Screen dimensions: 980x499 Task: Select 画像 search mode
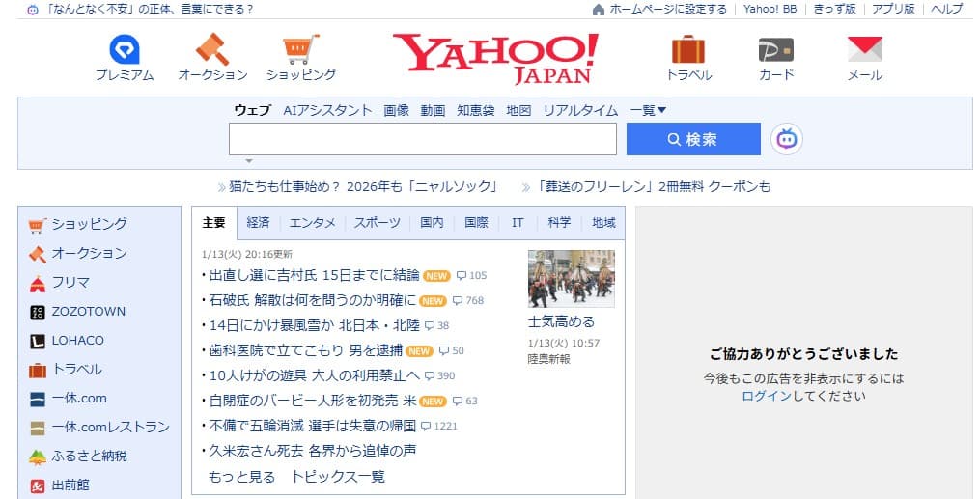(396, 111)
